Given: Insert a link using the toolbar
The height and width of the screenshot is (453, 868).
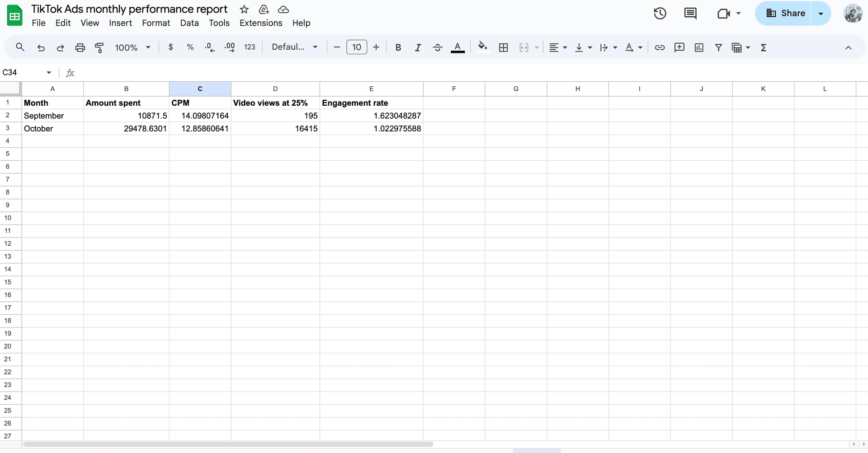Looking at the screenshot, I should 660,47.
